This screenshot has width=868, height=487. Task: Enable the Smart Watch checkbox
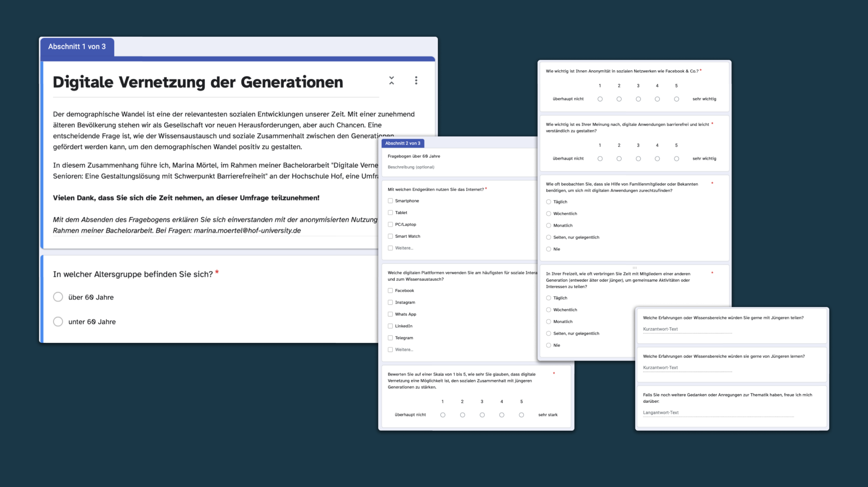pyautogui.click(x=390, y=236)
